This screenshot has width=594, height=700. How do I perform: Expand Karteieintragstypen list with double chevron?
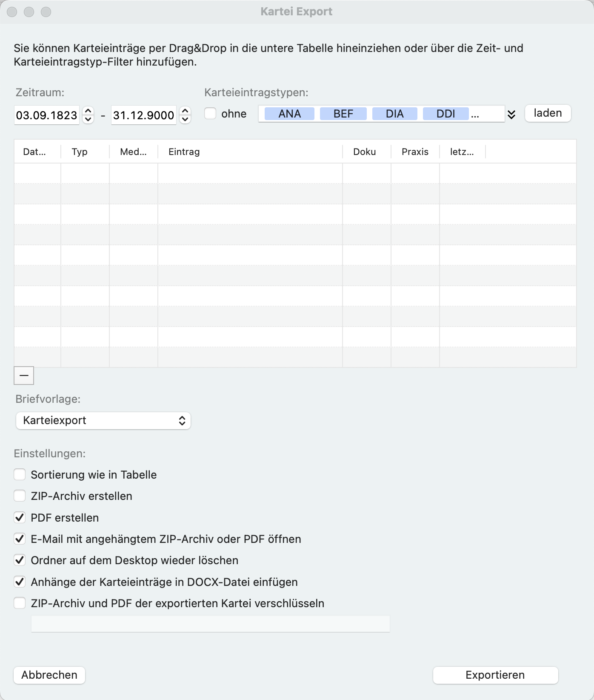pos(511,114)
